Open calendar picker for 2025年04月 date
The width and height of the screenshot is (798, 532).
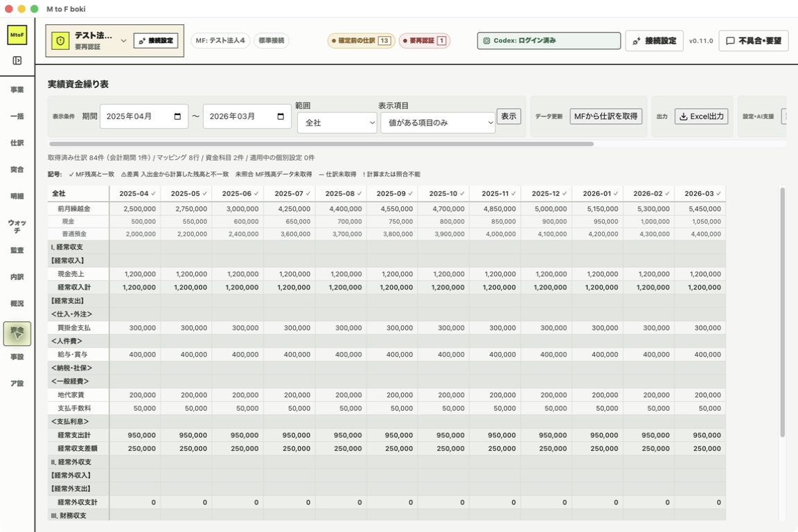click(x=177, y=116)
